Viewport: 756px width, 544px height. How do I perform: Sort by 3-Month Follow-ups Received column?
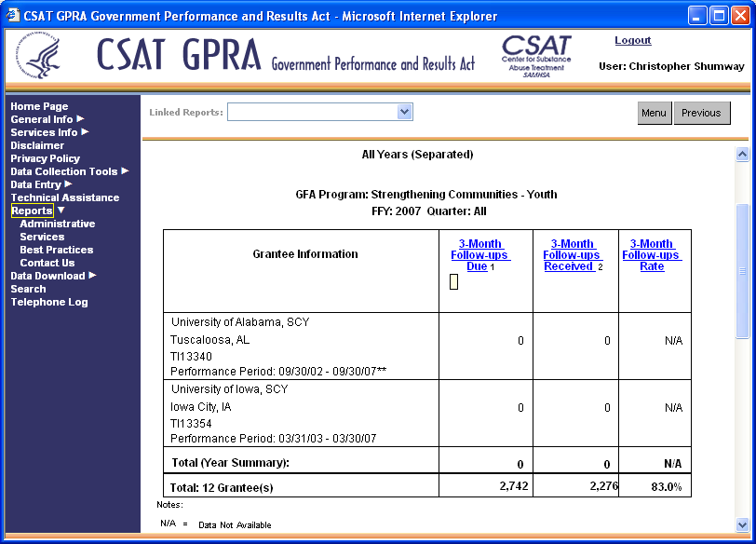click(x=573, y=255)
